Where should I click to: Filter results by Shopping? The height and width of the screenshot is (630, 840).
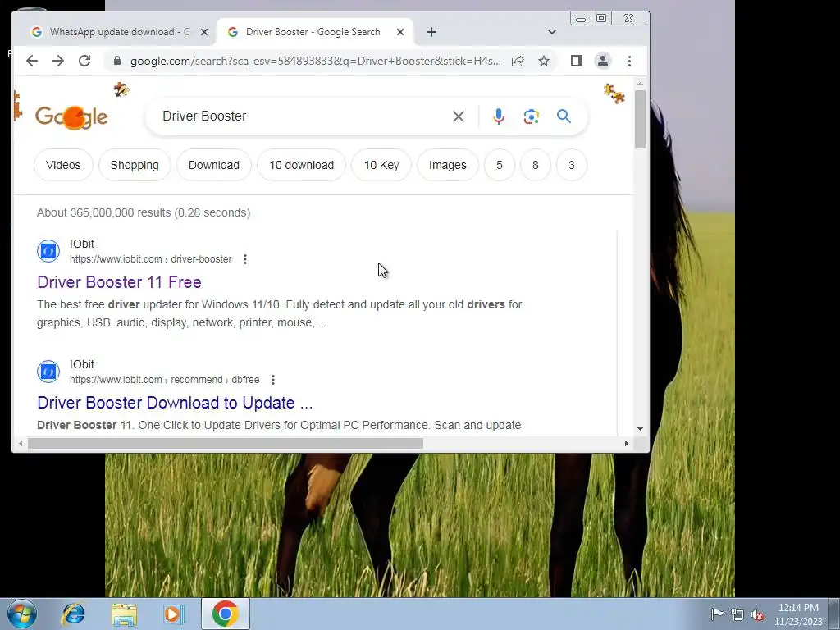(135, 165)
